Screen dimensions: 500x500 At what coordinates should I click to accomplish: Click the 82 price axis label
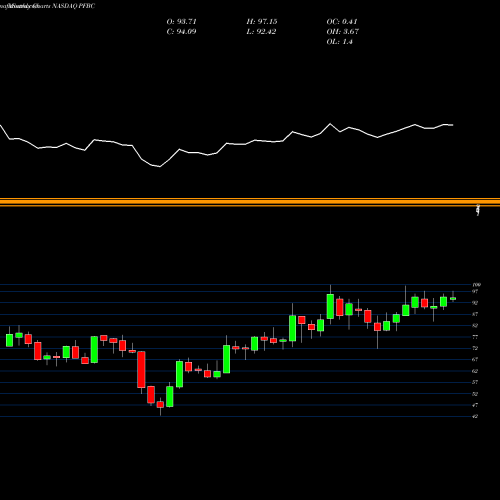click(475, 326)
